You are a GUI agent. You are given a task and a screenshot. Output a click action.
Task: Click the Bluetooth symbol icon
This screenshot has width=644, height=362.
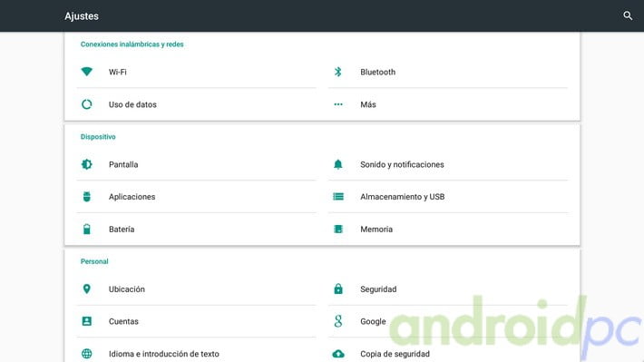(x=338, y=72)
